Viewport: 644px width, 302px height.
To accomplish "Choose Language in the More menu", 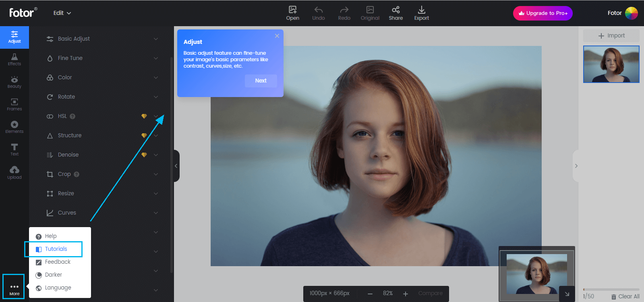I will pyautogui.click(x=58, y=288).
